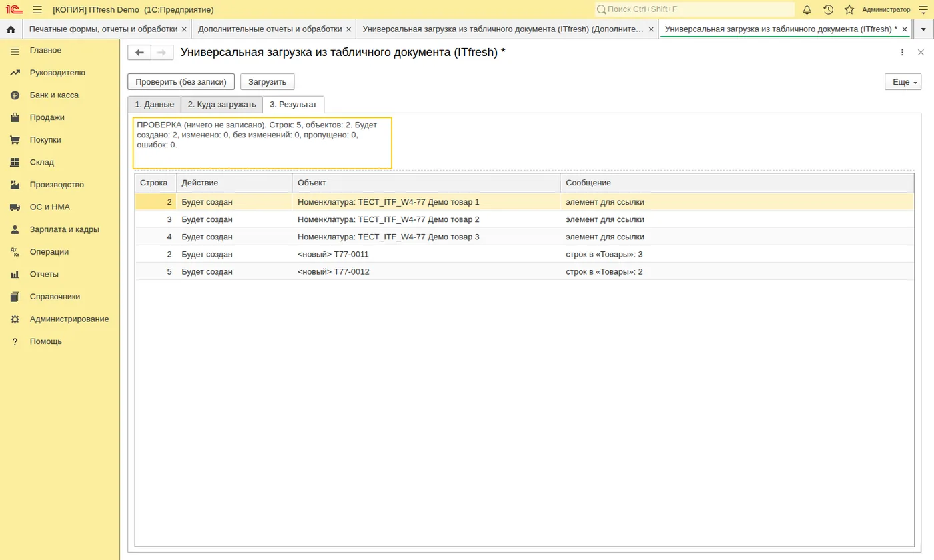Screen dimensions: 934x560
Task: Close the Дополнительные отчеты и обработки tab
Action: tap(348, 29)
